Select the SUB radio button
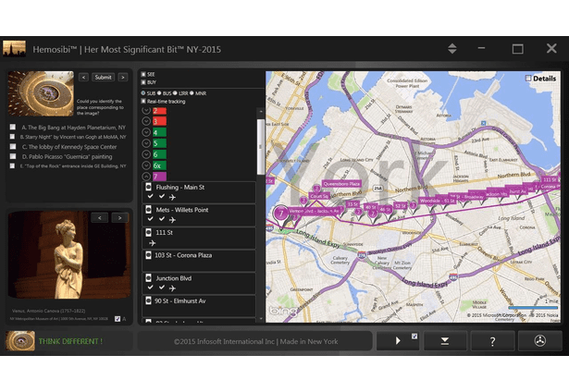 point(143,93)
